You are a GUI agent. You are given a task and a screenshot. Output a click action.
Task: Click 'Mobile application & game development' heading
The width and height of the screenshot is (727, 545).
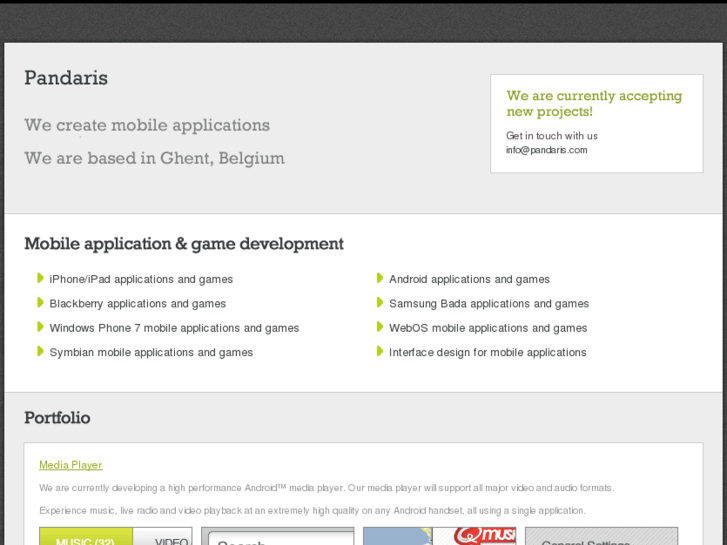(x=184, y=244)
